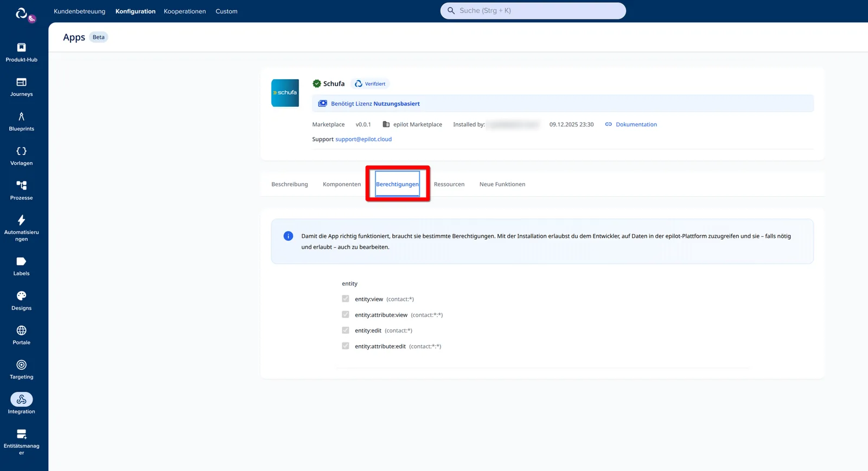
Task: Click the entity:attribute:edit label
Action: tap(380, 346)
